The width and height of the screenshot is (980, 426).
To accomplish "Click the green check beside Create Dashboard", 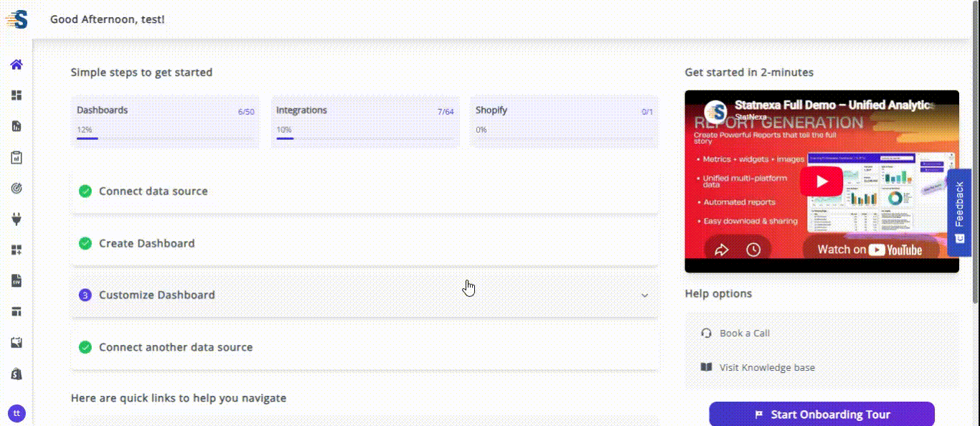I will tap(85, 243).
